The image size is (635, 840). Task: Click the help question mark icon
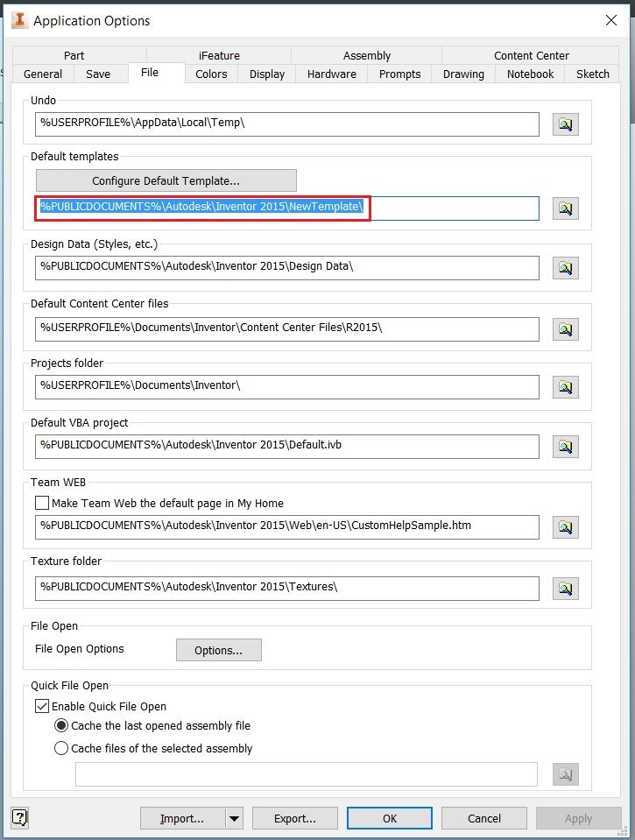(20, 818)
